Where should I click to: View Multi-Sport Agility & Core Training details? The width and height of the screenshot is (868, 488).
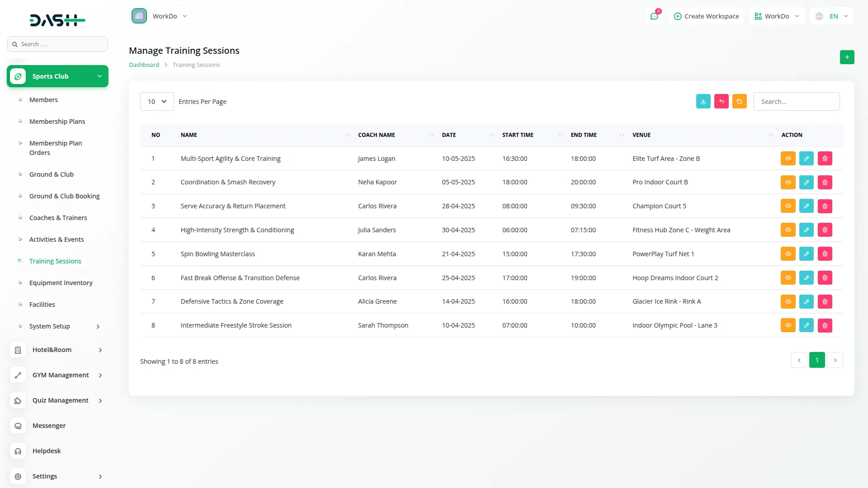click(788, 159)
